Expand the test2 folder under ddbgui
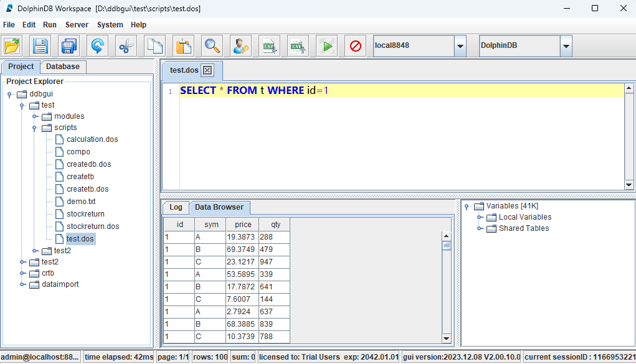 pos(22,262)
